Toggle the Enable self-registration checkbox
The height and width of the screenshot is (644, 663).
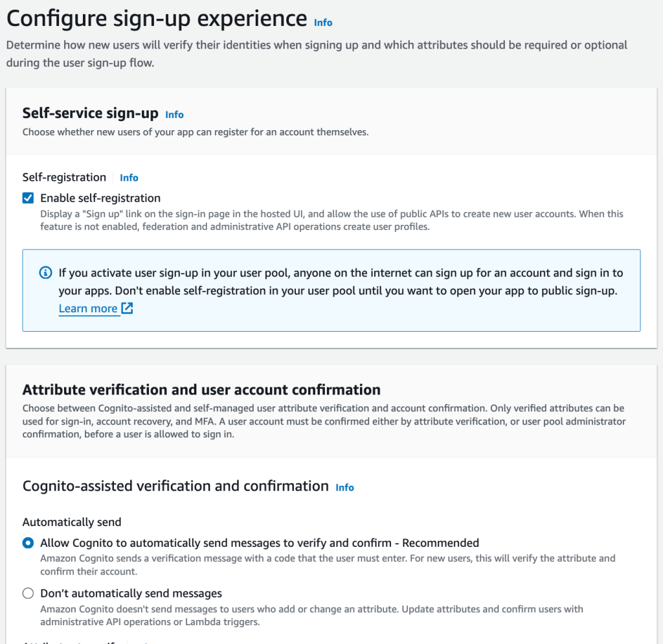[28, 198]
